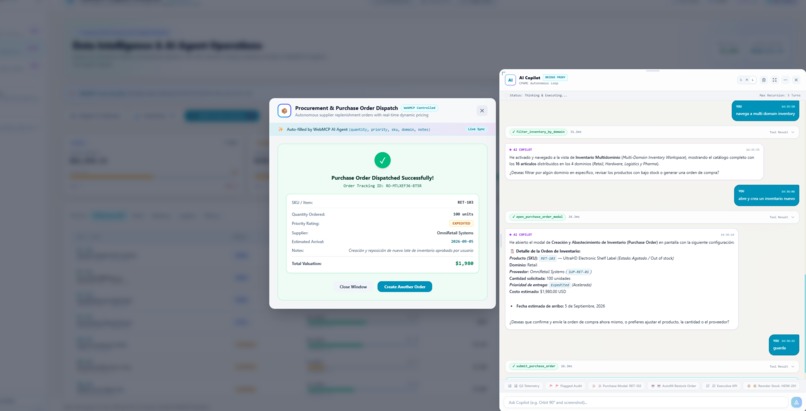Screen dimensions: 806x411
Task: Click the open_purchase_order_modal tool chip
Action: [537, 217]
